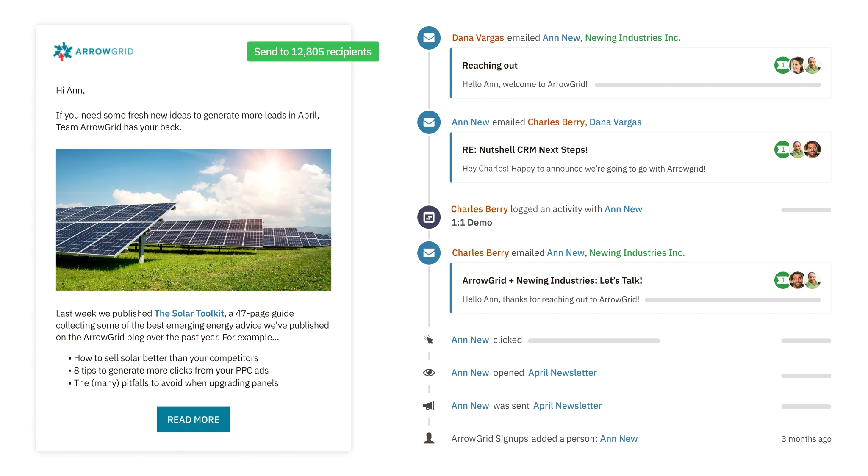Click the envelope icon beside Dana Vargas email
868x476 pixels.
click(429, 38)
